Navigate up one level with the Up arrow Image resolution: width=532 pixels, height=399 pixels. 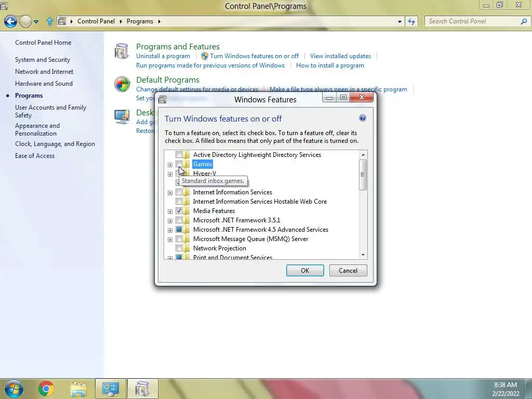[x=50, y=21]
